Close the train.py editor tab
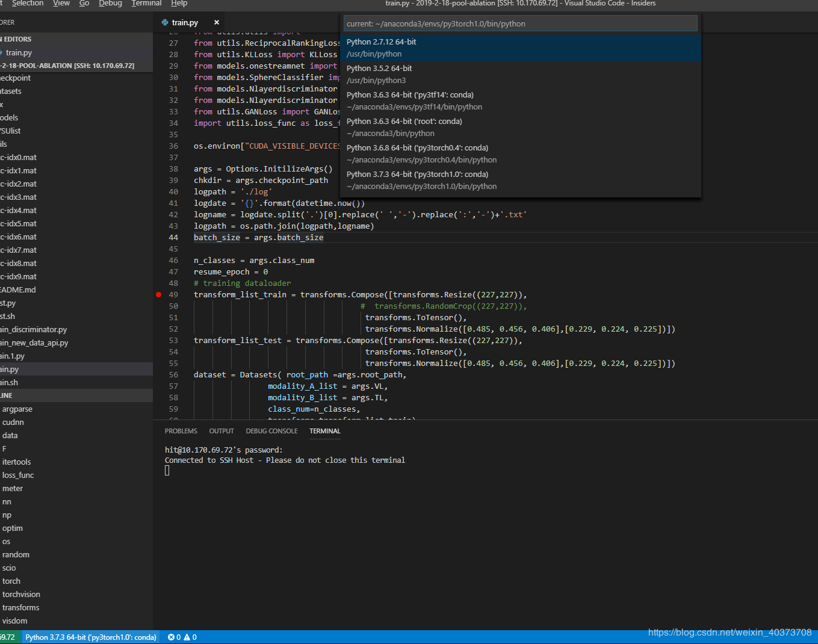Screen dimensions: 818x644 [x=217, y=22]
